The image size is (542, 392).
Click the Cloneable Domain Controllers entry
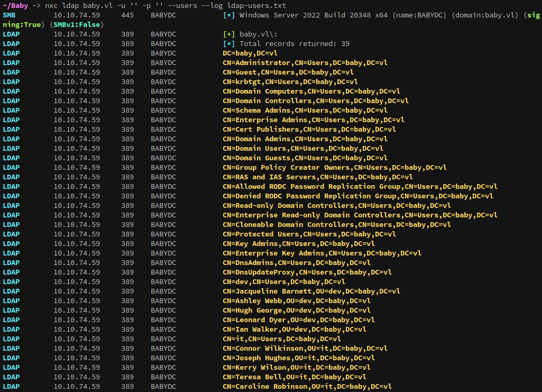(x=337, y=225)
